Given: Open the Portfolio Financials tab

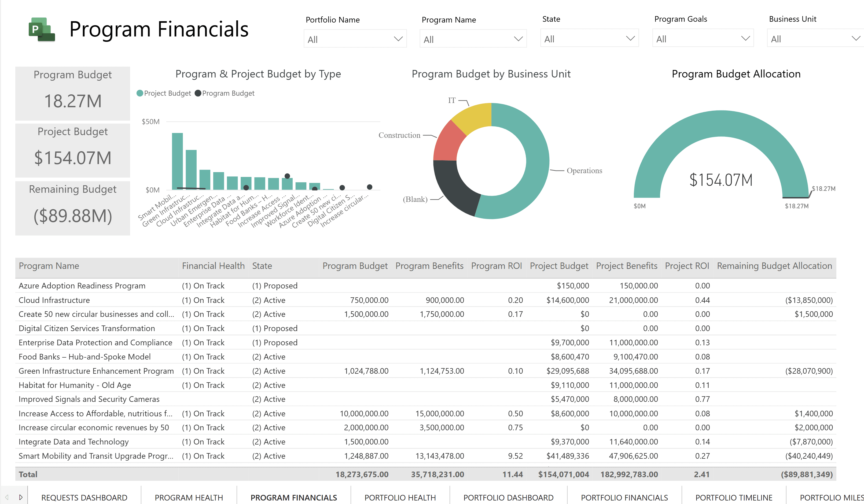Looking at the screenshot, I should (624, 498).
